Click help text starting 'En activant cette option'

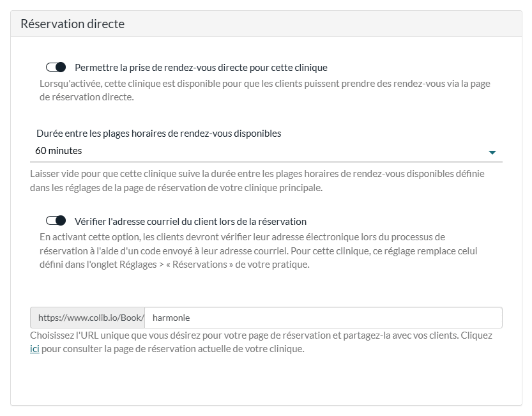pos(258,250)
